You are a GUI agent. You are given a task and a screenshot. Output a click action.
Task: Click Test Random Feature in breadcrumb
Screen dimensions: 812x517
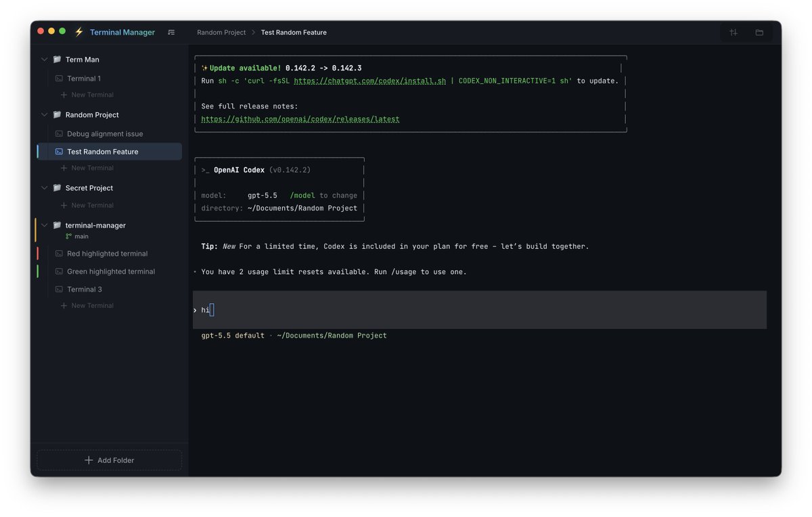pyautogui.click(x=294, y=32)
